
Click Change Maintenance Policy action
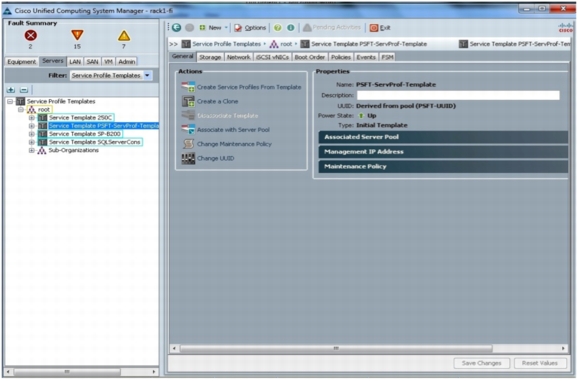(x=234, y=144)
